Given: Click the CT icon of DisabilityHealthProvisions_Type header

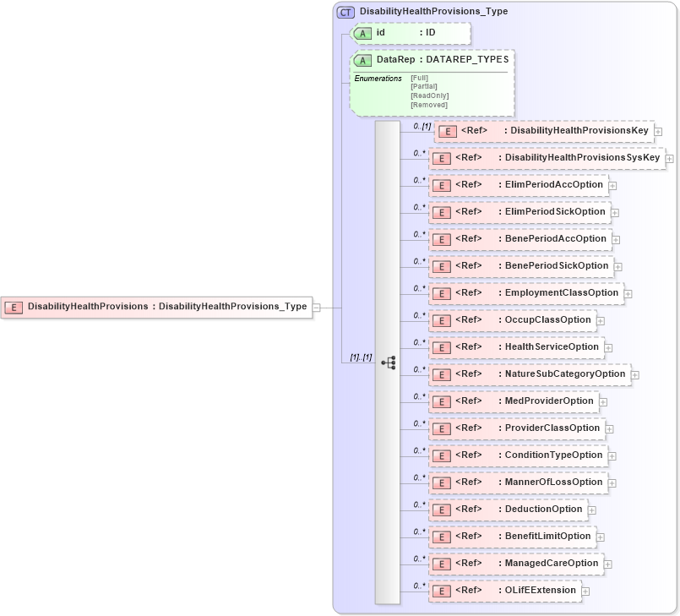Looking at the screenshot, I should click(345, 12).
